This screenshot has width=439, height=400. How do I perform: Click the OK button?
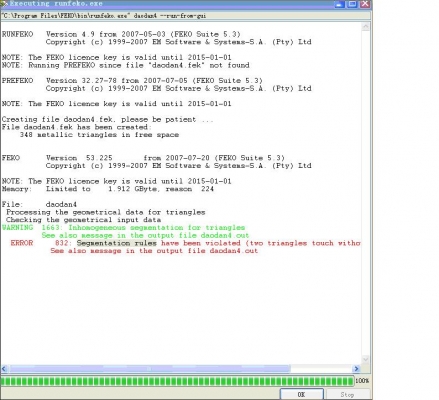[301, 394]
